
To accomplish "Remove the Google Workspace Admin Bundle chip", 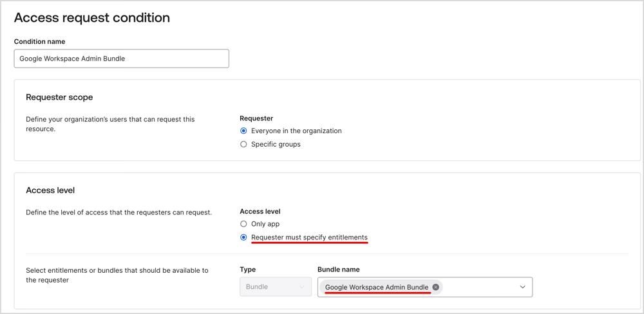I will [436, 288].
